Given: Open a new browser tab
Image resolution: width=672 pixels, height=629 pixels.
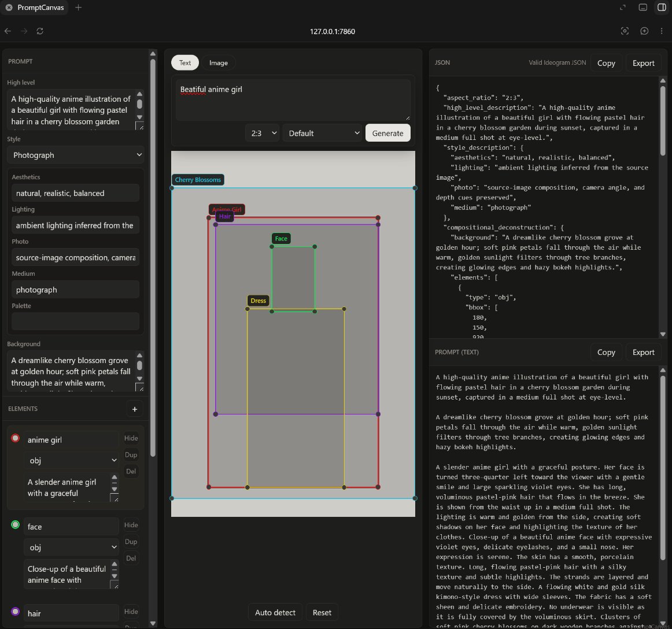Looking at the screenshot, I should (78, 8).
